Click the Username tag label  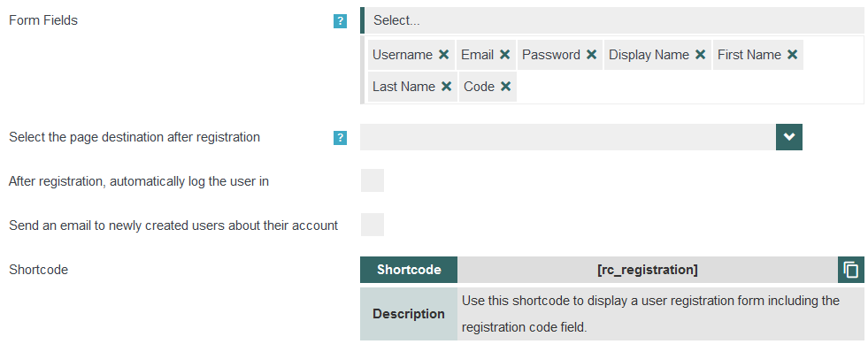(403, 55)
